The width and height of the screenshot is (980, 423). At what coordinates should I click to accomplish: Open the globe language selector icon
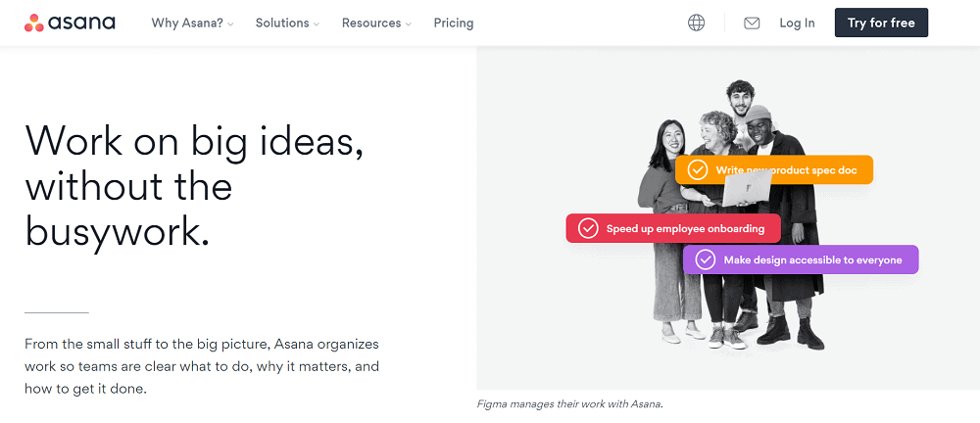(x=696, y=23)
